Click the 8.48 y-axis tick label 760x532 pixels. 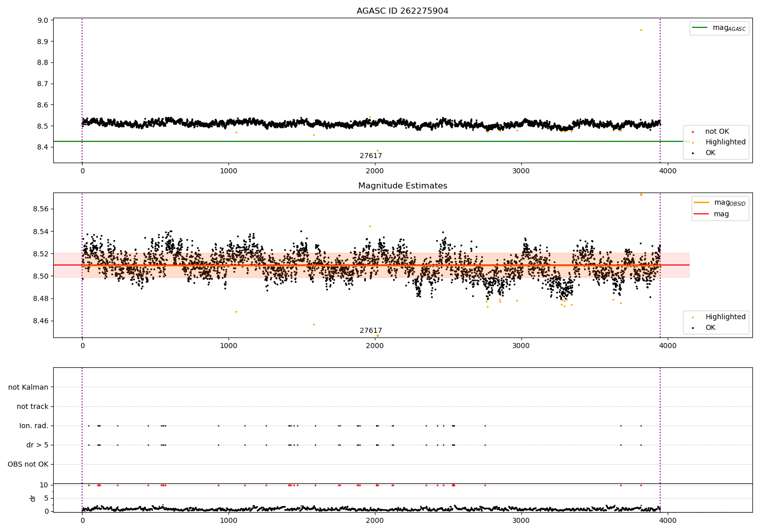[x=41, y=298]
